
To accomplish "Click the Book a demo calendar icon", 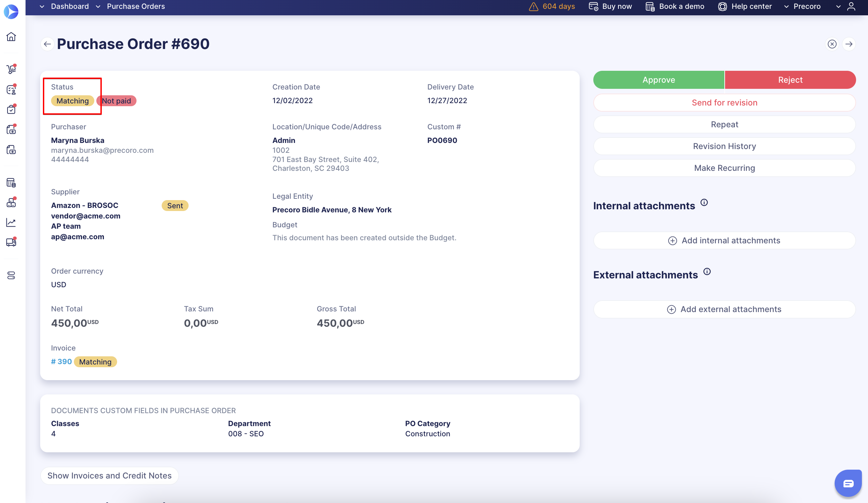I will pos(650,6).
